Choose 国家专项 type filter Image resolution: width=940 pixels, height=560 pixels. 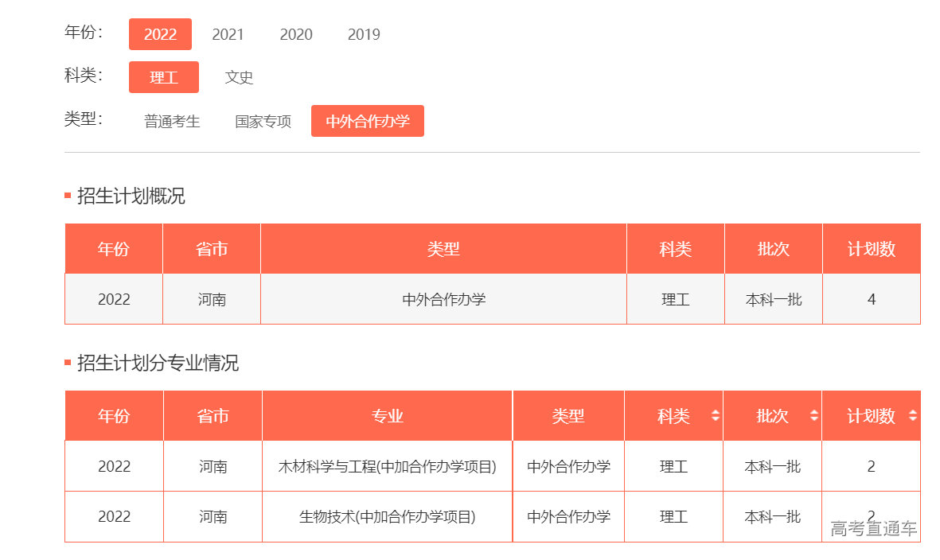(x=263, y=121)
